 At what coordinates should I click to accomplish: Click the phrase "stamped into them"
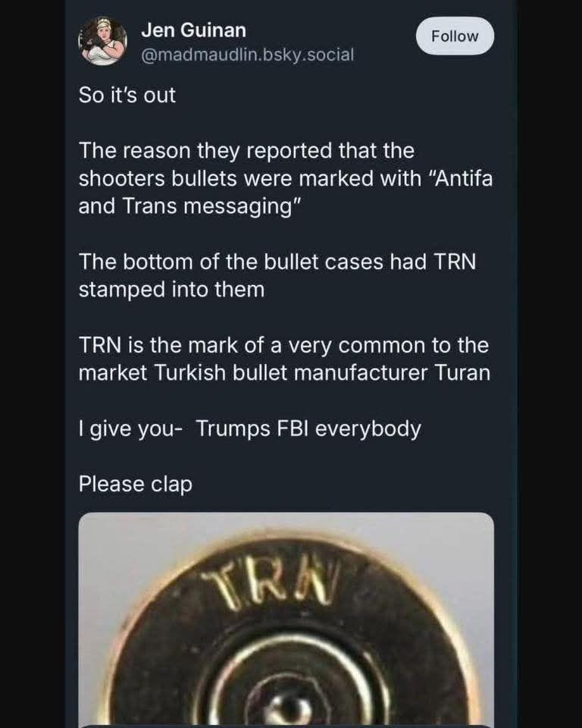172,290
